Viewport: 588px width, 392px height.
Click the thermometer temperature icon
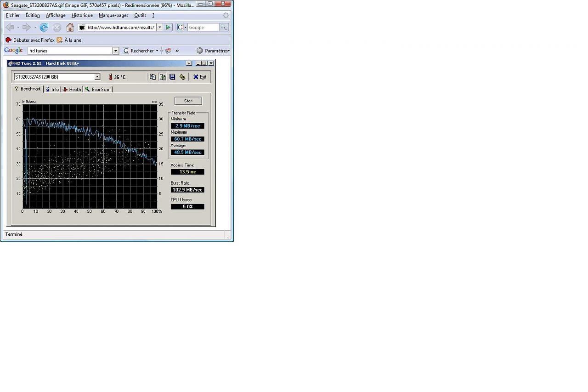point(110,77)
